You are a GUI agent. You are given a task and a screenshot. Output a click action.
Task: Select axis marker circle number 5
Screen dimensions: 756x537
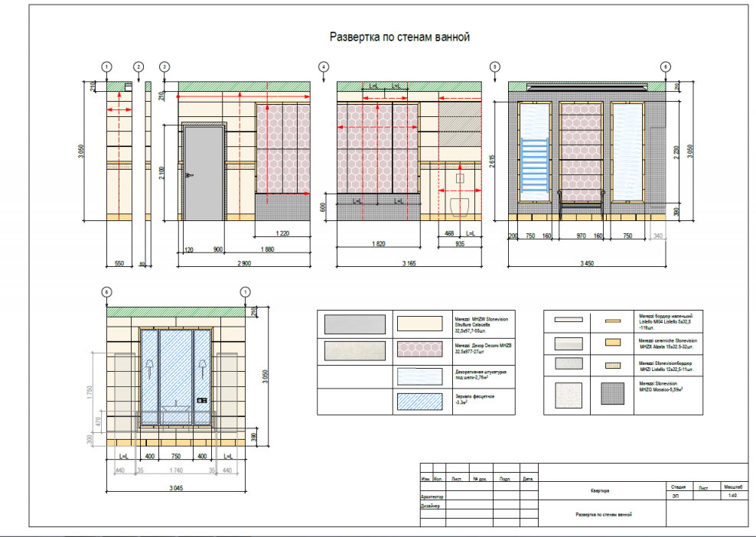click(x=495, y=67)
